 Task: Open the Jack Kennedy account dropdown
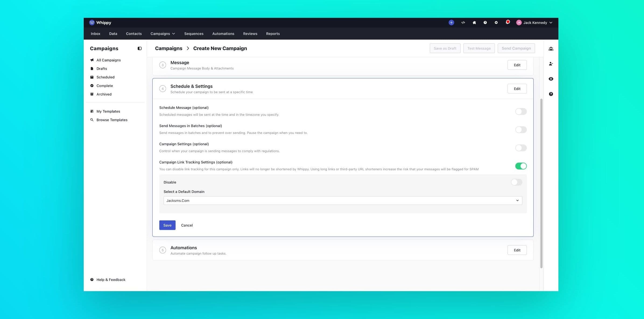point(535,22)
